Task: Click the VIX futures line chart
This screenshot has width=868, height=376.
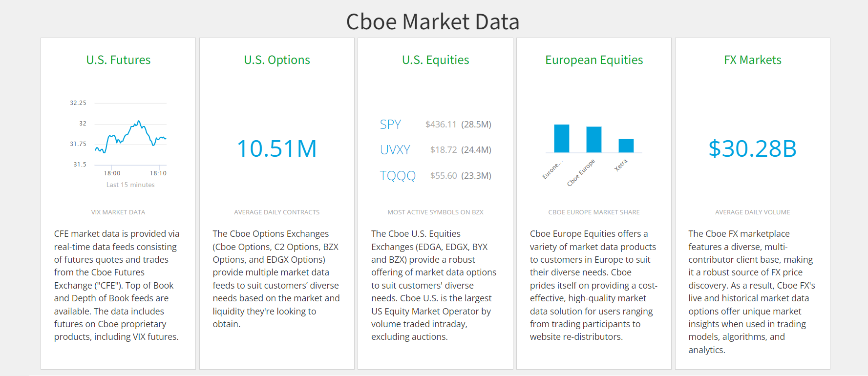Action: coord(130,137)
